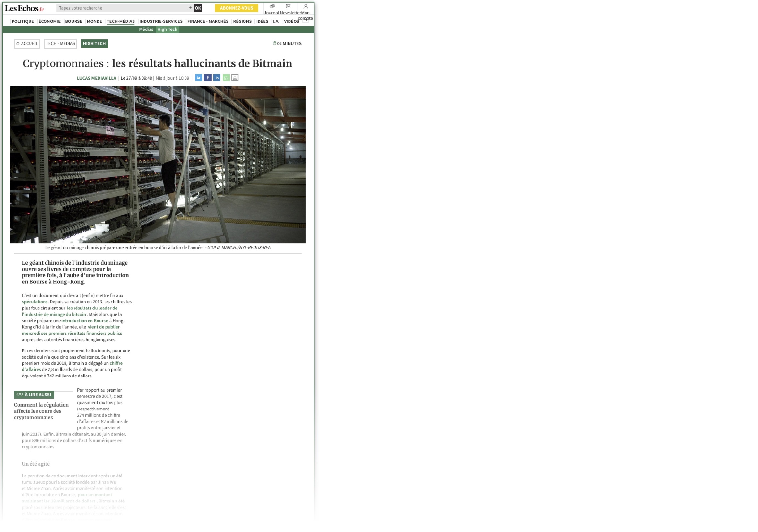Click the 'Un été agité' subheading

[36, 464]
